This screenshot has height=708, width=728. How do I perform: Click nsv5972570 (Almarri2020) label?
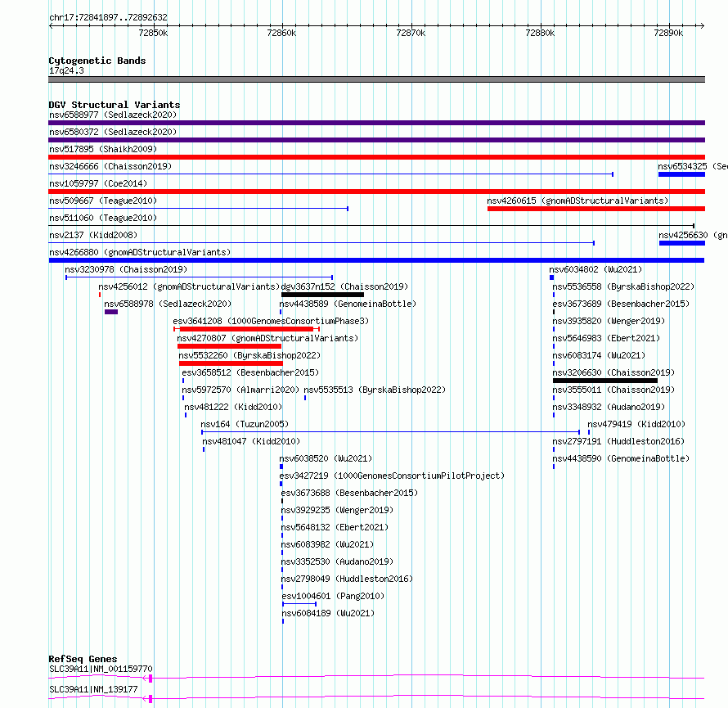[x=240, y=390]
